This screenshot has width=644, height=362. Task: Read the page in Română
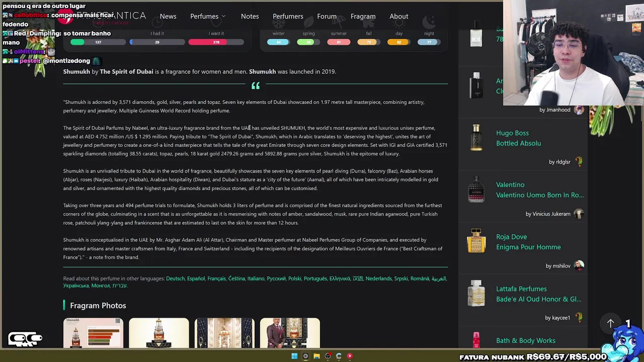click(420, 279)
